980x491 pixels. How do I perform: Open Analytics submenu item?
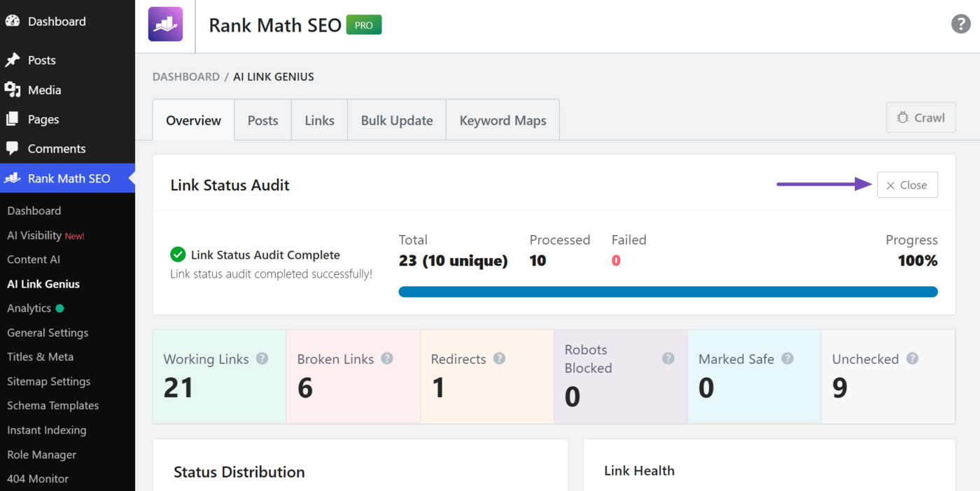(x=29, y=308)
